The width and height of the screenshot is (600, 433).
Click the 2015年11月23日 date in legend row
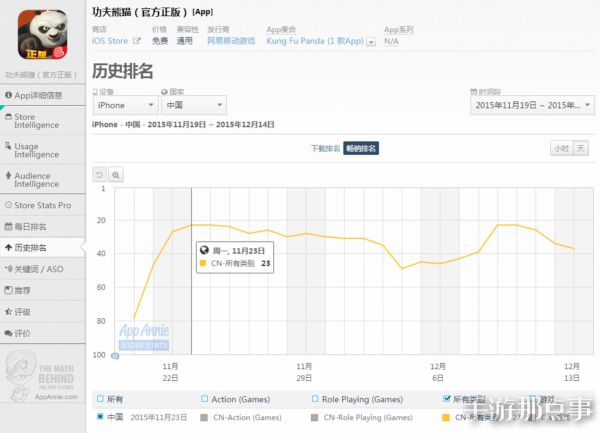coord(158,417)
